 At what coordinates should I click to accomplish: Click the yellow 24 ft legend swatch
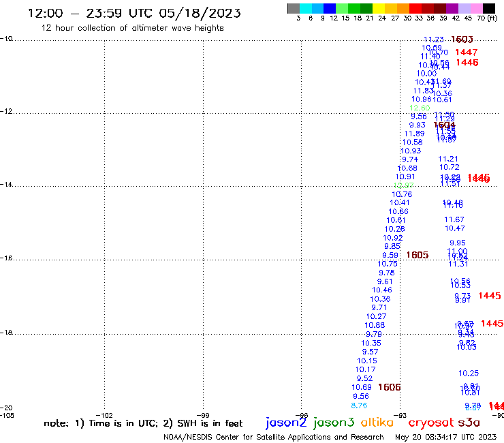pos(379,8)
